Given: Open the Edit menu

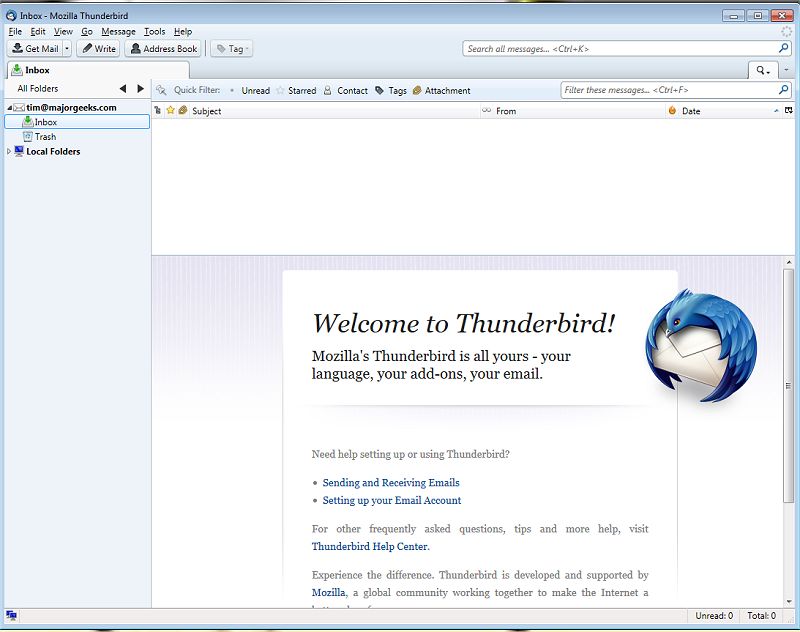Looking at the screenshot, I should click(x=38, y=32).
